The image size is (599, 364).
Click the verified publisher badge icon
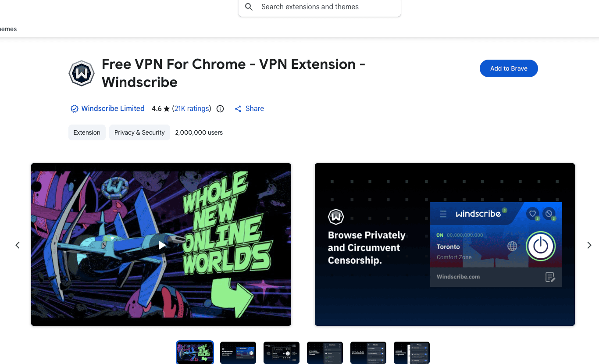pos(75,109)
